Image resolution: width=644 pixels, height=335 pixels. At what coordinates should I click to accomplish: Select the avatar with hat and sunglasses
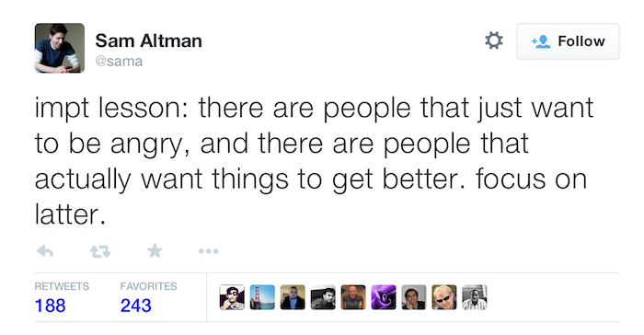pyautogui.click(x=232, y=297)
